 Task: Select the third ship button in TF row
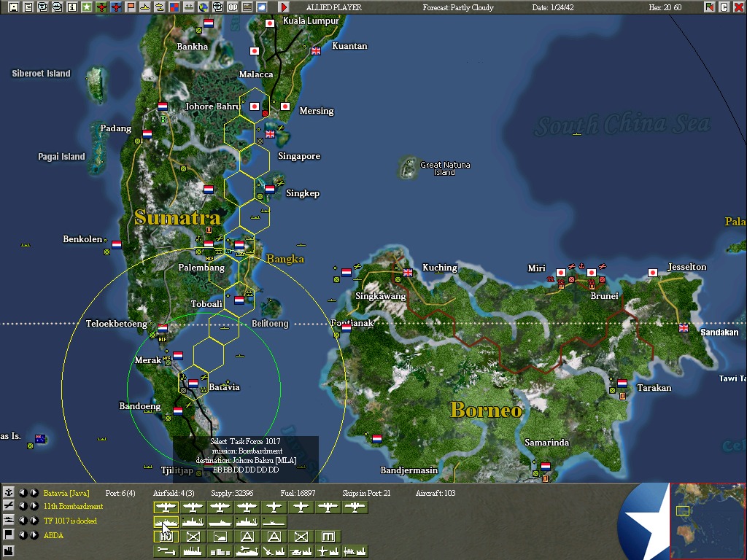(x=220, y=522)
